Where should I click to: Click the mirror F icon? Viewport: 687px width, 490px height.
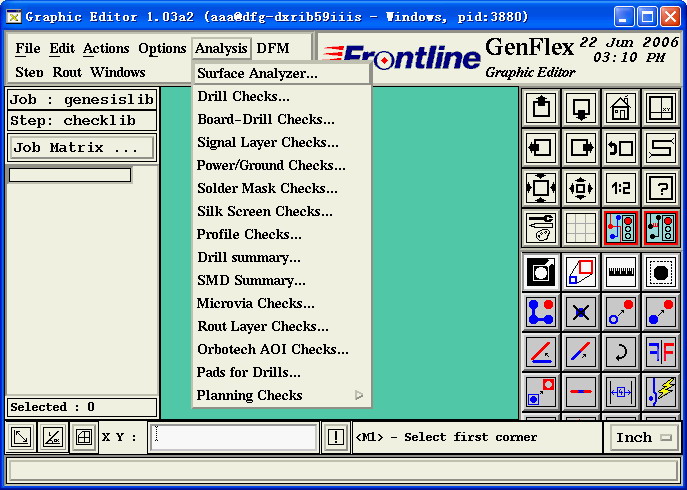[660, 352]
